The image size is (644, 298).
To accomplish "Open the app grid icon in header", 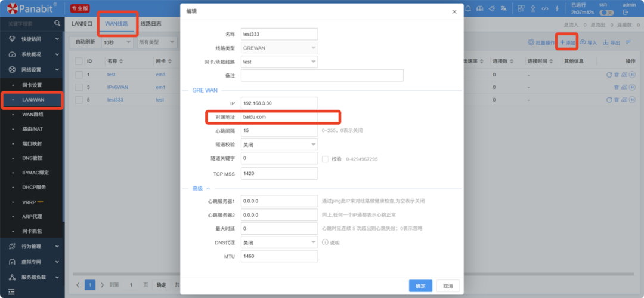I will coord(521,8).
